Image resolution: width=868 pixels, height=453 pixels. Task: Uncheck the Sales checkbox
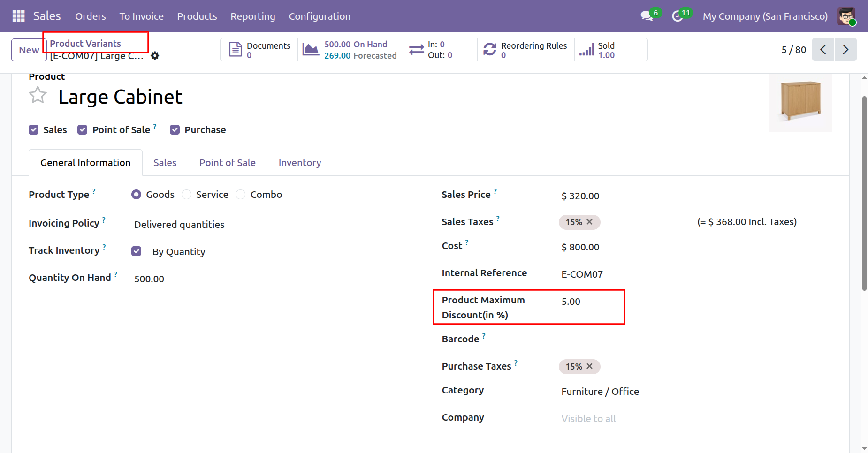coord(33,130)
